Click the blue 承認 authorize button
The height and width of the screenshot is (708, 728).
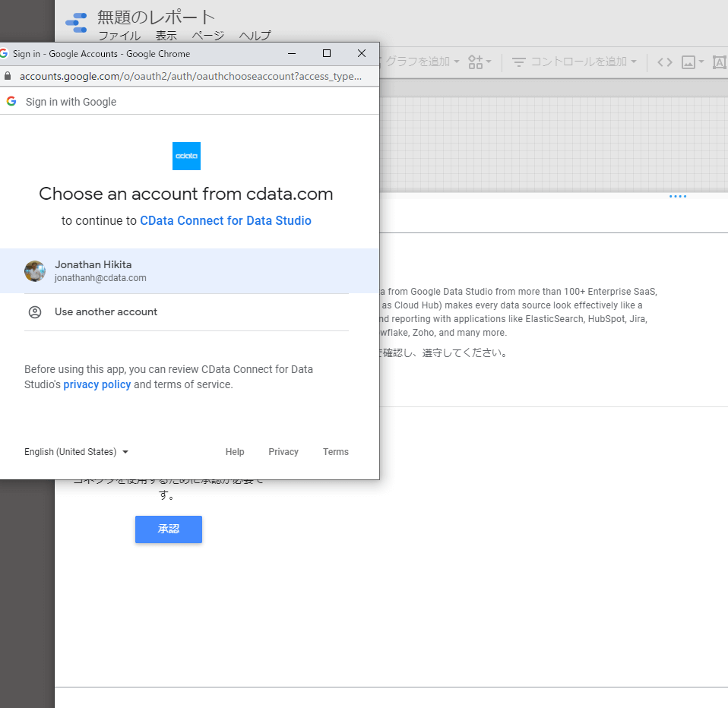tap(169, 529)
